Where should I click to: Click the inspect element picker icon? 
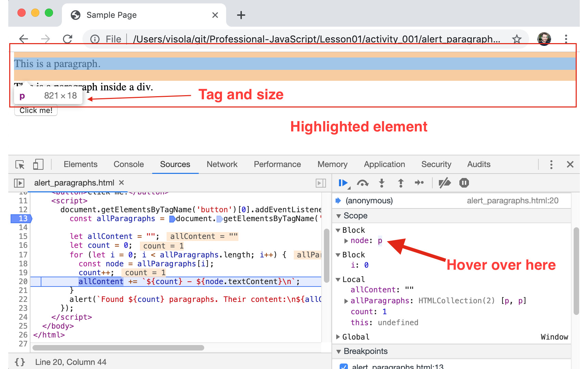[x=20, y=165]
